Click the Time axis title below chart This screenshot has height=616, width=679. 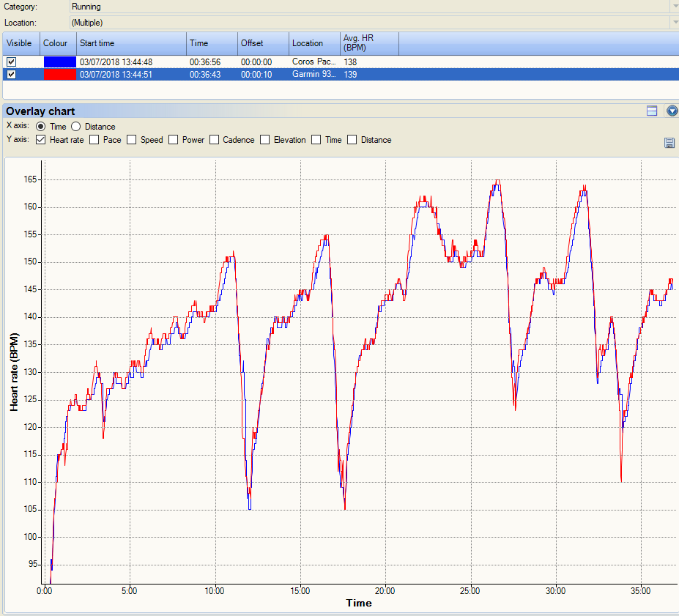359,603
